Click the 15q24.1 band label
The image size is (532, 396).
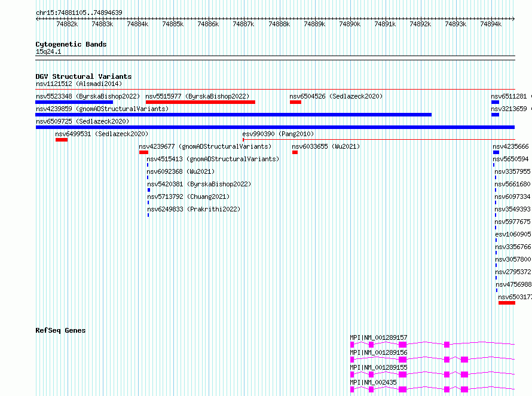(48, 51)
